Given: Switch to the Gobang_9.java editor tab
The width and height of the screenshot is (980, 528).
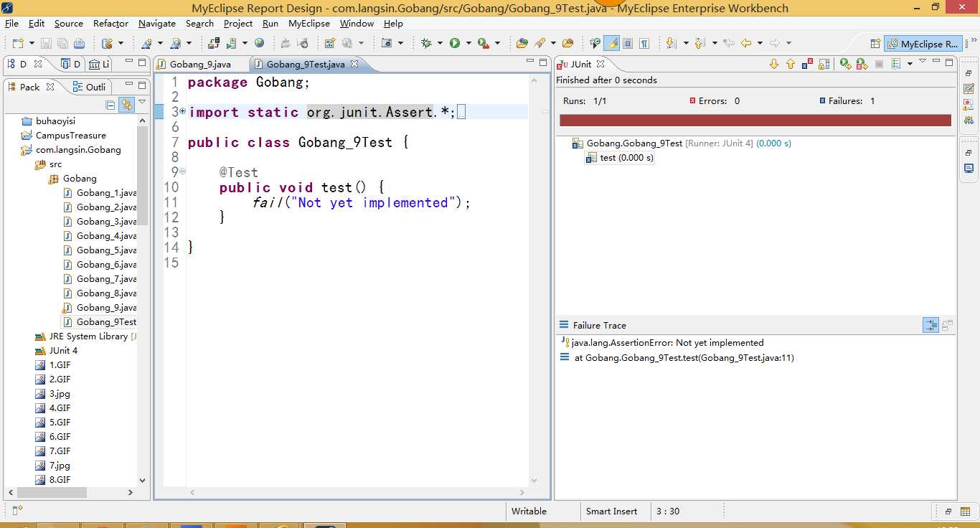Looking at the screenshot, I should pyautogui.click(x=200, y=64).
